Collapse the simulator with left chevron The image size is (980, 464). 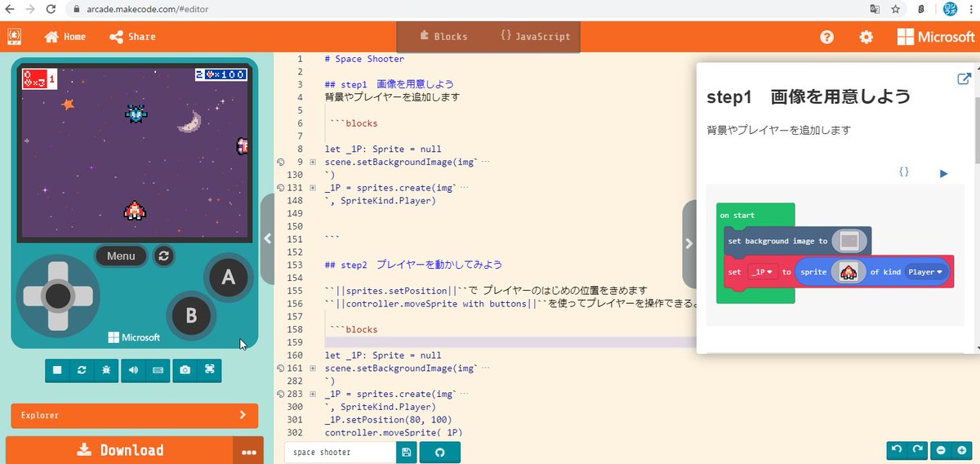[x=267, y=239]
